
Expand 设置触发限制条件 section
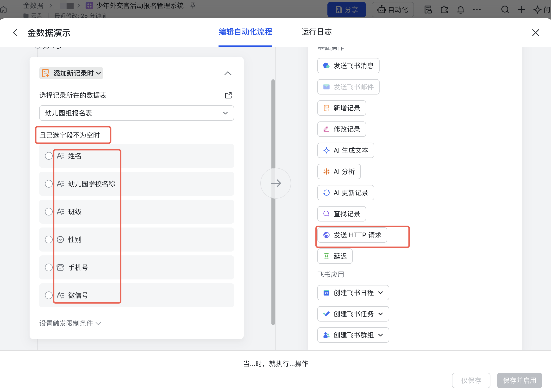pyautogui.click(x=70, y=323)
